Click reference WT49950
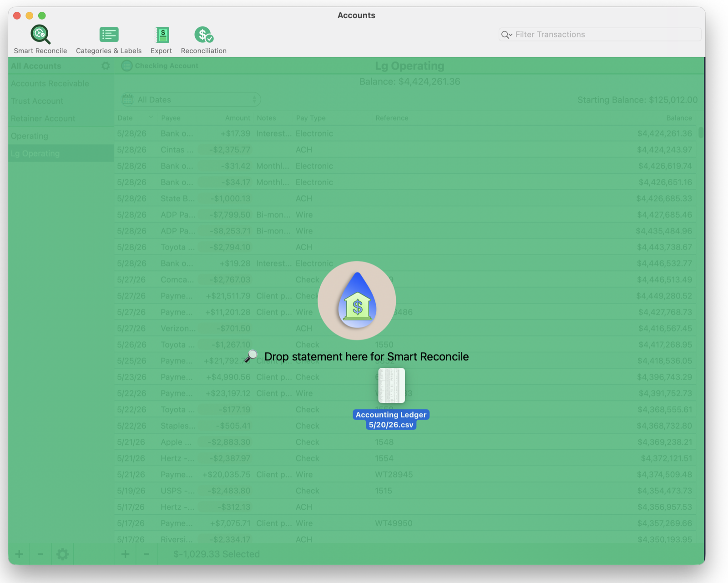This screenshot has width=728, height=583. coord(394,523)
